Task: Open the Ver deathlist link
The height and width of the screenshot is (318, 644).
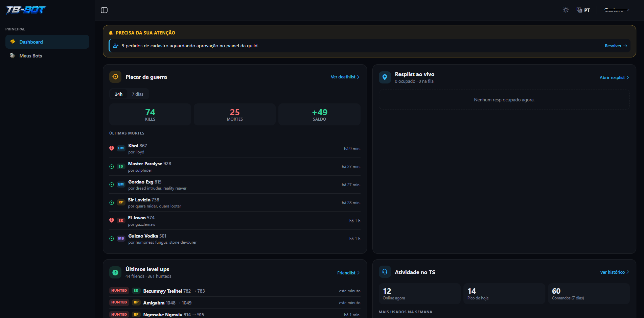Action: coord(345,77)
